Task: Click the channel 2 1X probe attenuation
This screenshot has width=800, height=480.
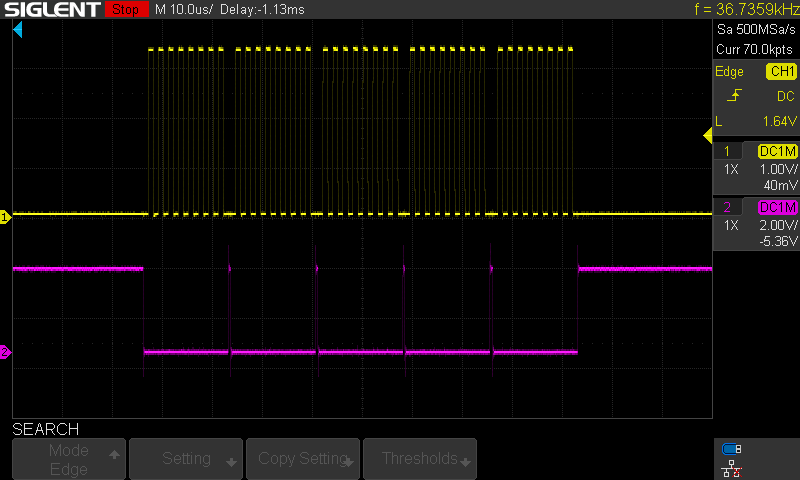Action: pyautogui.click(x=731, y=225)
